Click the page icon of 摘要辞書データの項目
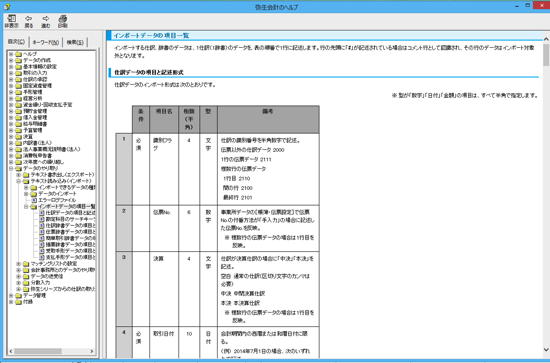This screenshot has width=550, height=363. [x=41, y=244]
